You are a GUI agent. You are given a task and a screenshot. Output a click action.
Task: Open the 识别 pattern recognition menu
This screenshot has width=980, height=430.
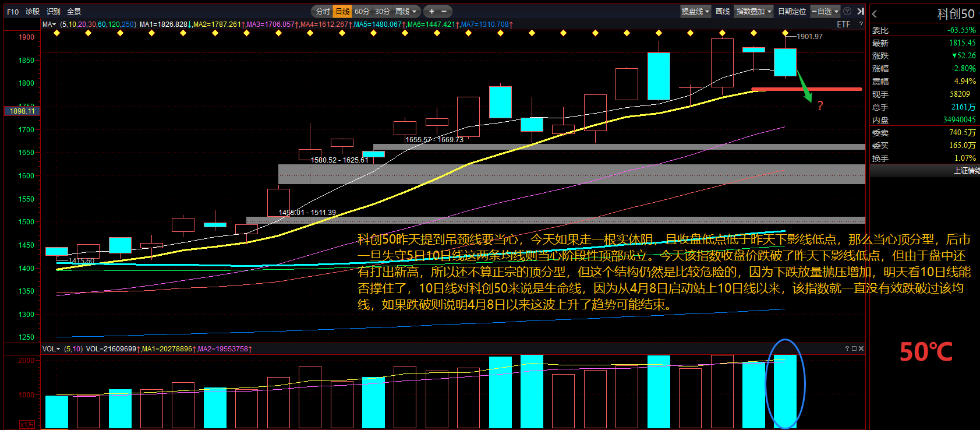click(54, 12)
